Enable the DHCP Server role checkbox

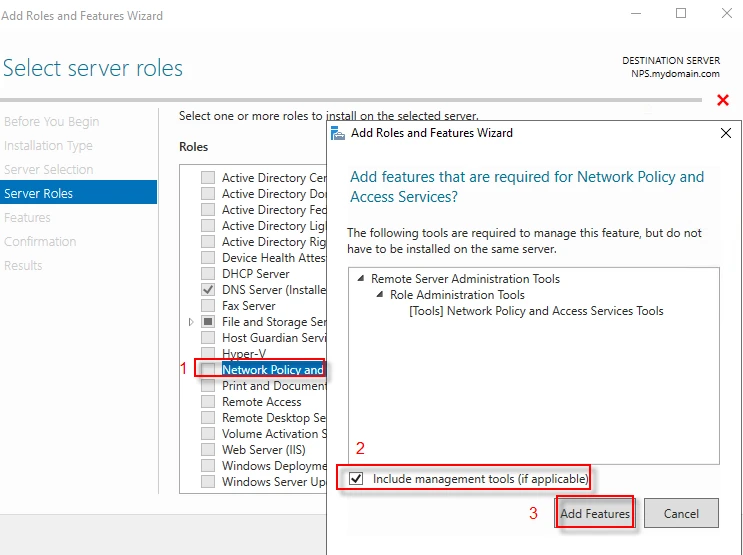(x=208, y=274)
